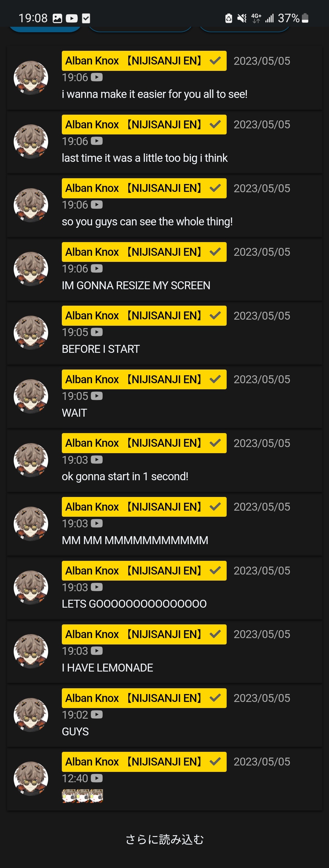Tap verified checkmark on "BEFORE I START" message
Screen dimensions: 329x868
[215, 316]
